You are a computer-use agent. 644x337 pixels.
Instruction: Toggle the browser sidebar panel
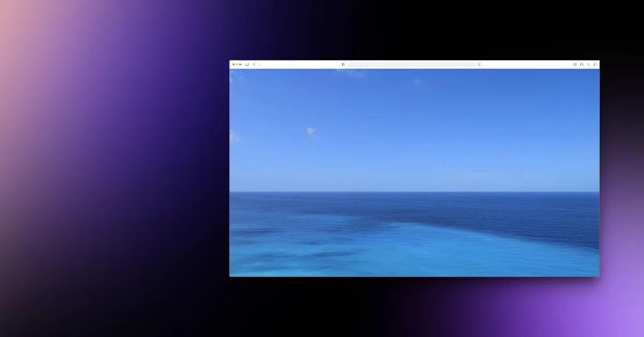coord(247,64)
